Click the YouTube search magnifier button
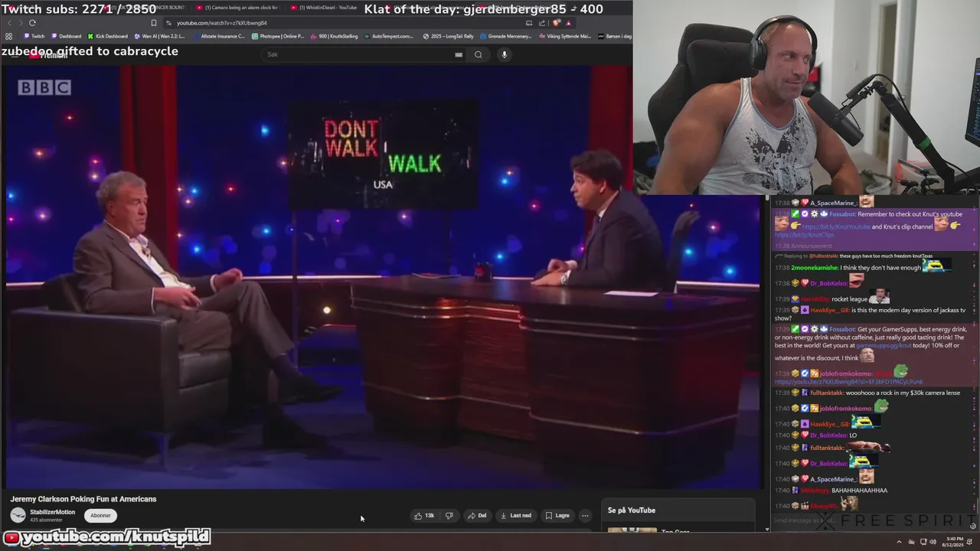This screenshot has width=980, height=551. [479, 54]
